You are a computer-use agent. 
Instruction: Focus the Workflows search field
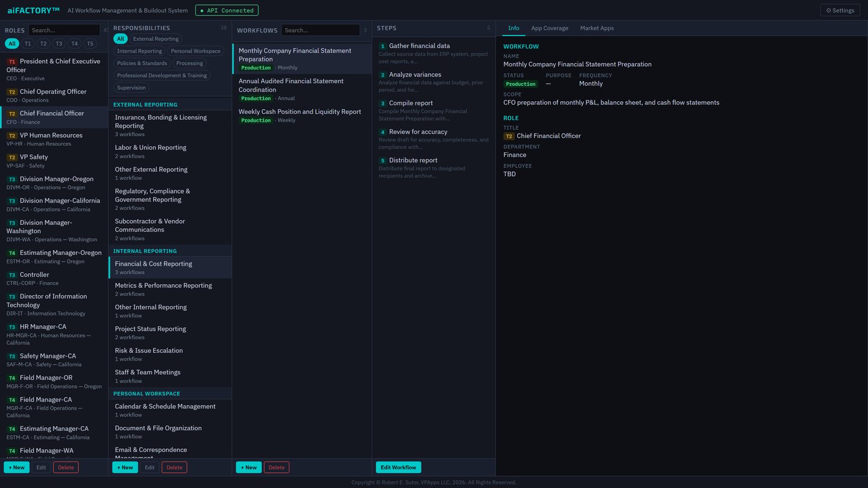[320, 30]
